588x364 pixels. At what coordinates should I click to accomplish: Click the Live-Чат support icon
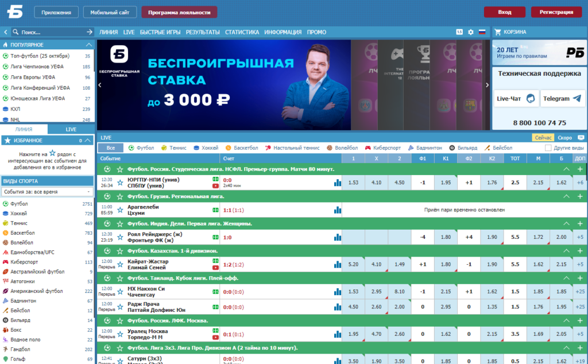(530, 99)
